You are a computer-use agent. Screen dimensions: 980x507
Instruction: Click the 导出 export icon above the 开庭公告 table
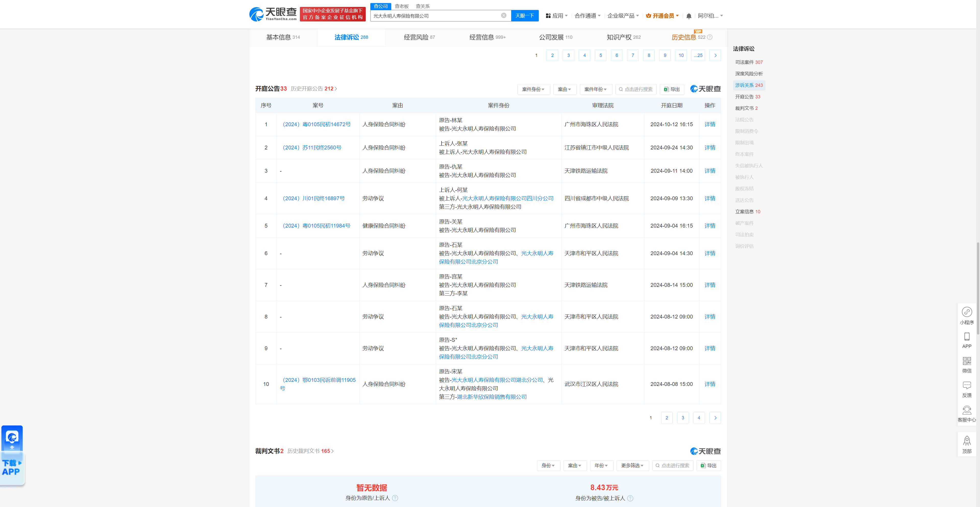coord(671,89)
